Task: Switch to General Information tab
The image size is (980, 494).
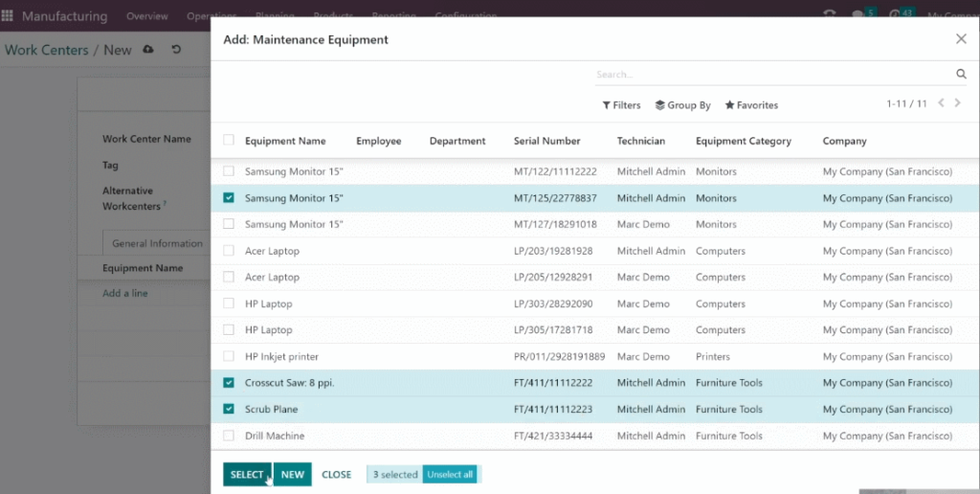Action: 157,243
